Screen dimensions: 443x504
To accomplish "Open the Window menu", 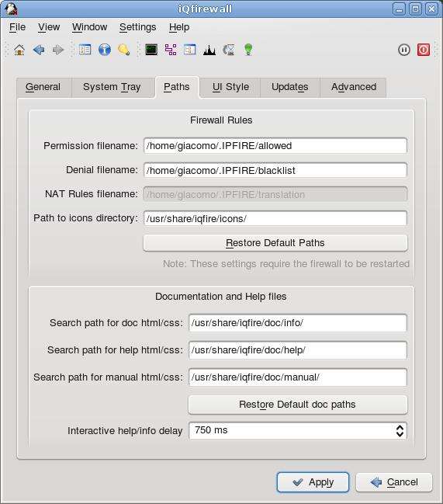I will [89, 27].
